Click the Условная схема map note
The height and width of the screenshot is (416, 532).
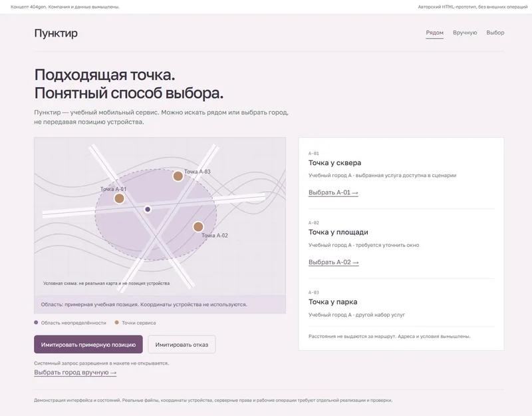click(x=106, y=284)
